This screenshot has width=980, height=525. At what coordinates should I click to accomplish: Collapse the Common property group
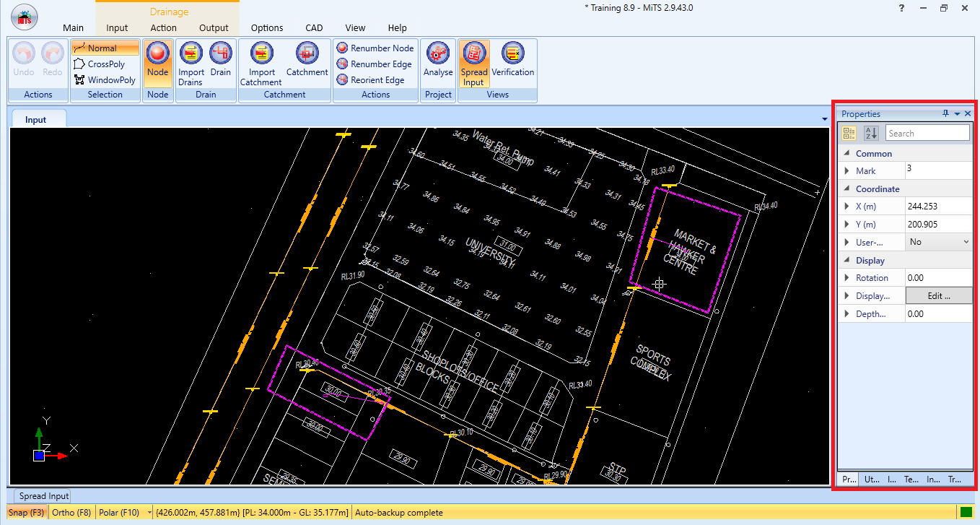click(x=846, y=154)
